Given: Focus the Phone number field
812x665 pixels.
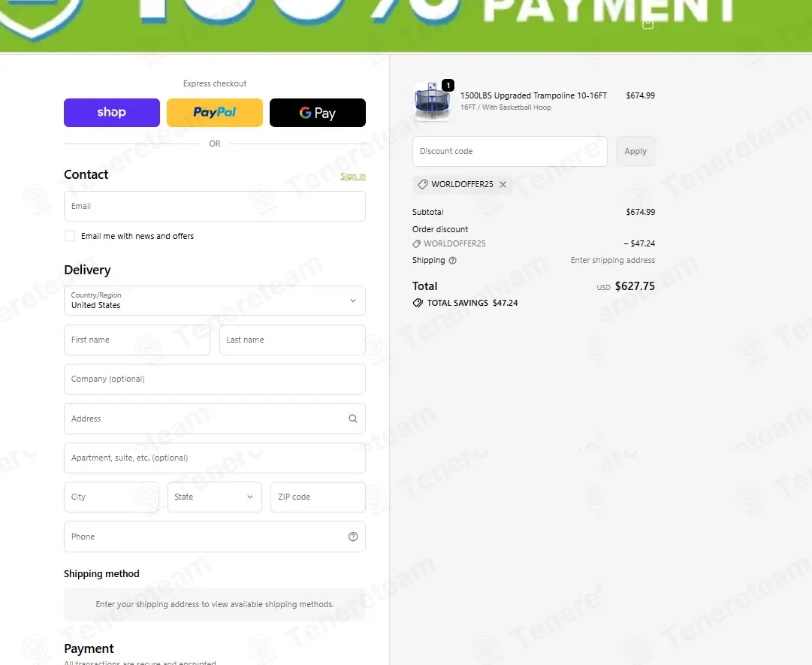Looking at the screenshot, I should 214,537.
